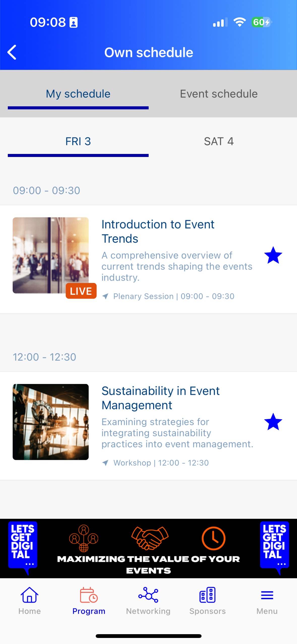Go back using the header arrow
Screen dimensions: 297x644
pos(12,52)
